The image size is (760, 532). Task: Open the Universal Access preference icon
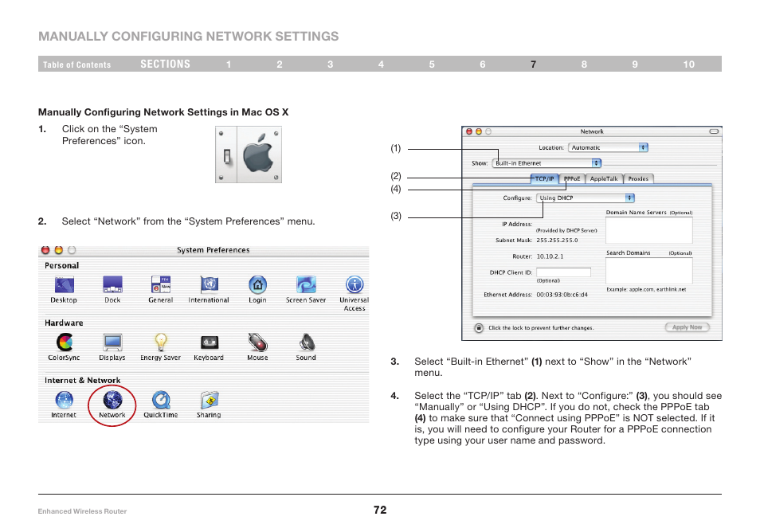click(x=355, y=285)
